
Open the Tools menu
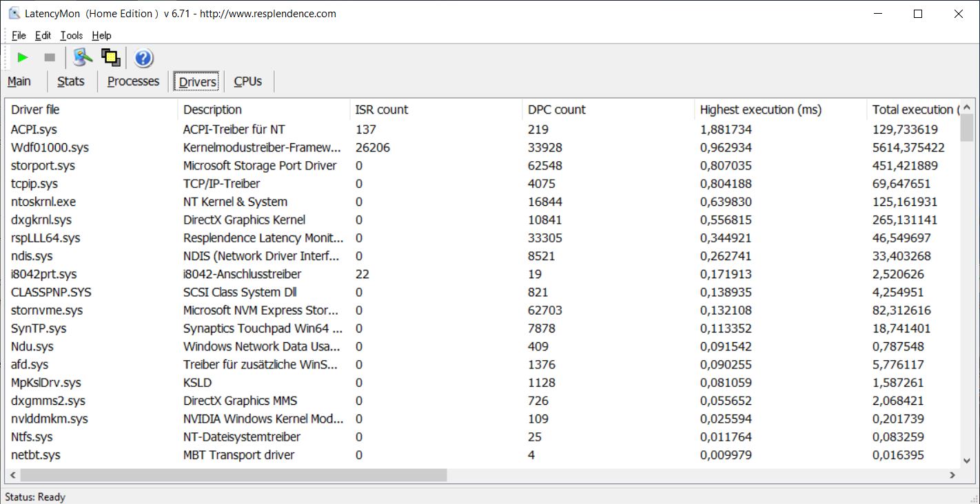coord(72,35)
